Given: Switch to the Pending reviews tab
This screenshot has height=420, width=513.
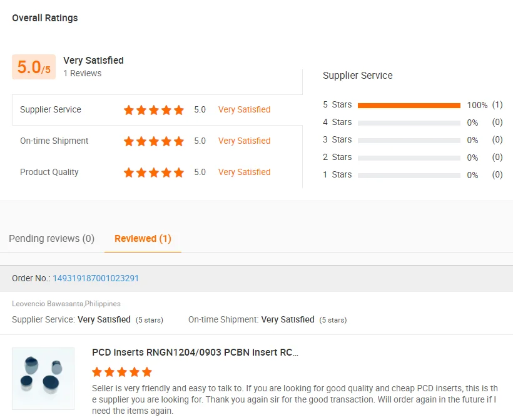Looking at the screenshot, I should pos(51,239).
